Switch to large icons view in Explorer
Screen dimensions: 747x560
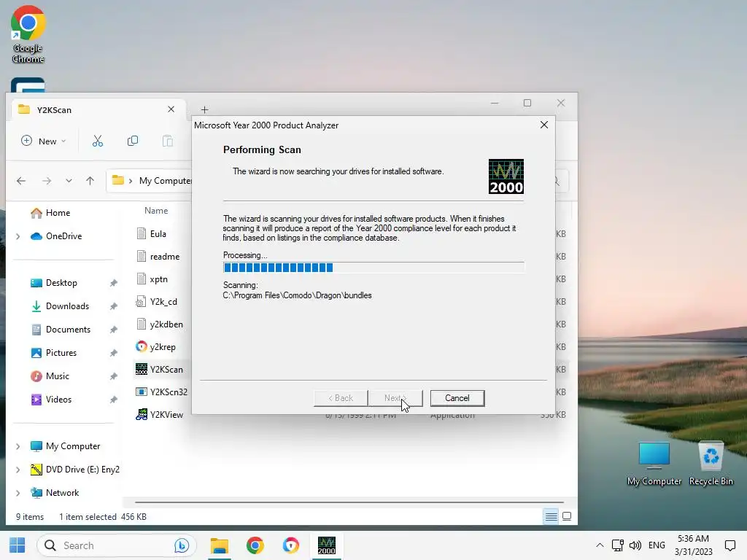coord(567,516)
